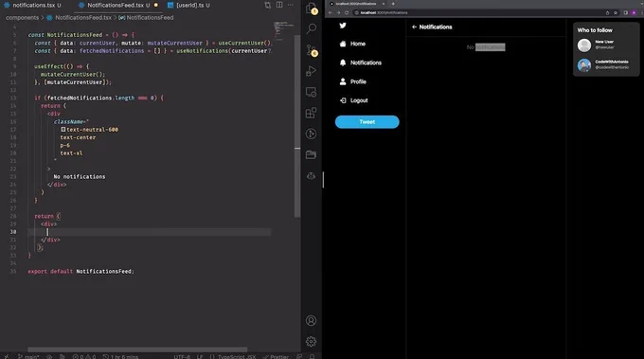Click the blue Tweet button
This screenshot has height=359, width=644.
pos(367,121)
